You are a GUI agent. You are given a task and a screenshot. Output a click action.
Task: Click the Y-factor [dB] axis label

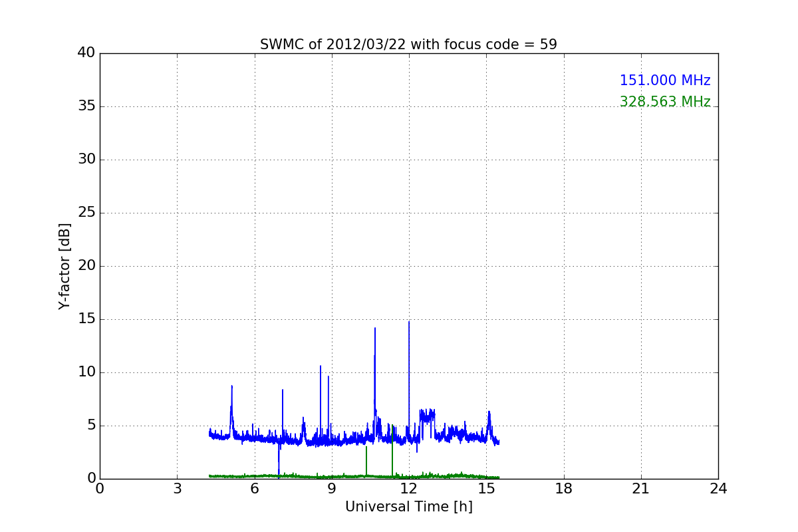[65, 266]
